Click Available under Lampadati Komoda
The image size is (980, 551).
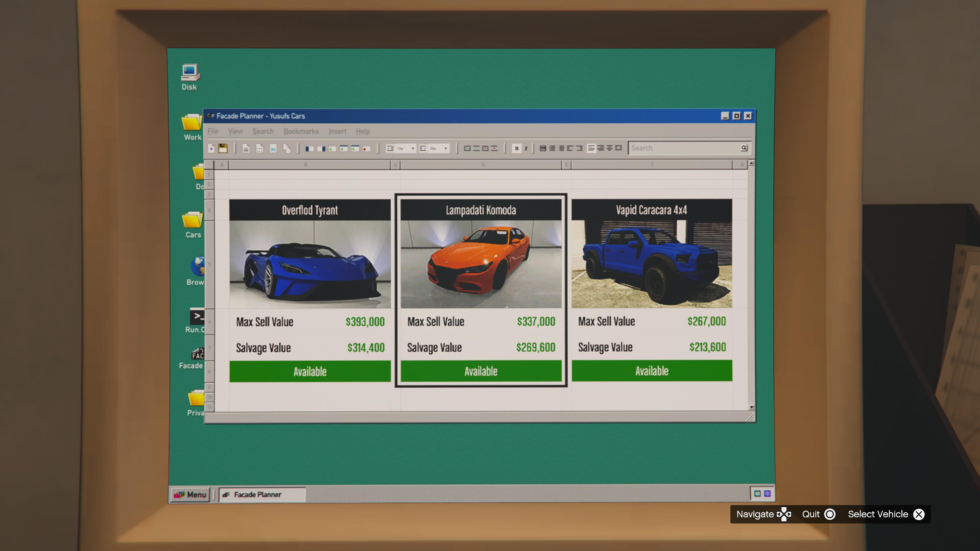point(481,371)
